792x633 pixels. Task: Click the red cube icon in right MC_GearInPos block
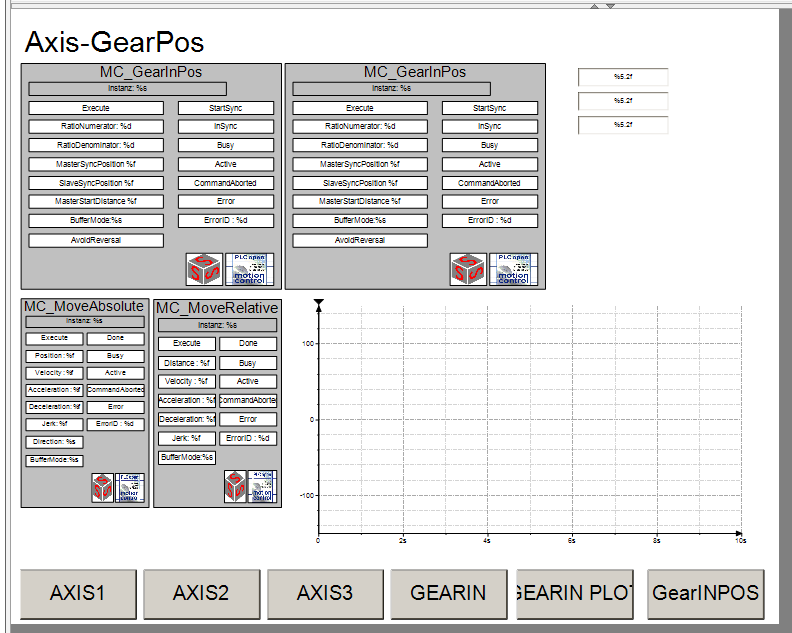[467, 269]
